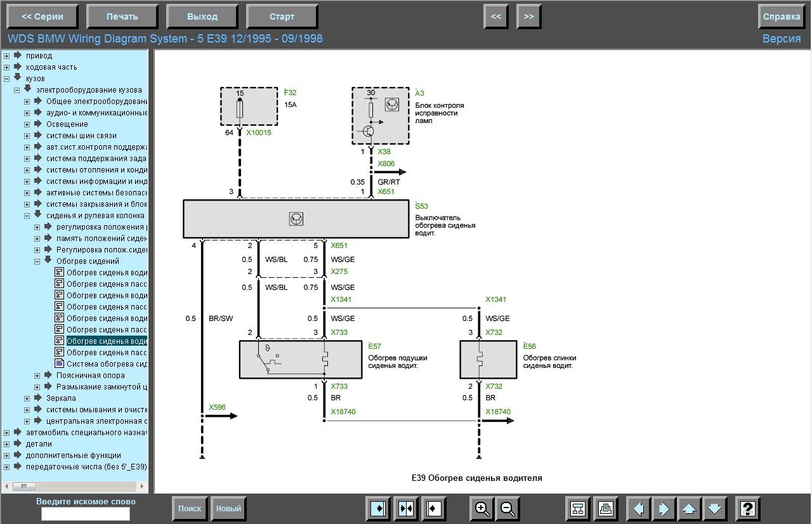
Task: Click the two inward arrows icon in bottom toolbar
Action: (406, 508)
